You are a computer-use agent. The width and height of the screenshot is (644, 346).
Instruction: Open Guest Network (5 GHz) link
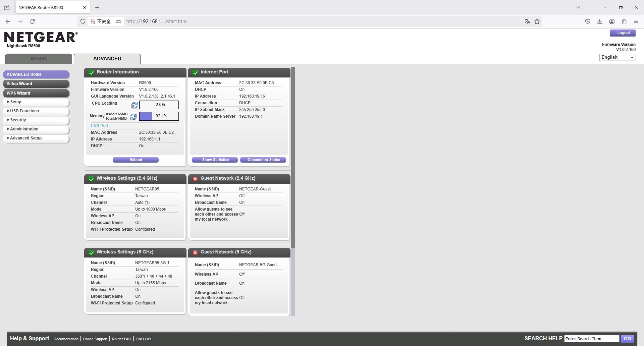[x=226, y=252]
